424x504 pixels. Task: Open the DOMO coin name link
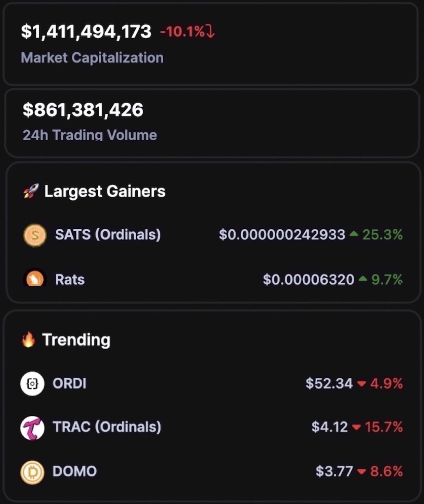[75, 471]
